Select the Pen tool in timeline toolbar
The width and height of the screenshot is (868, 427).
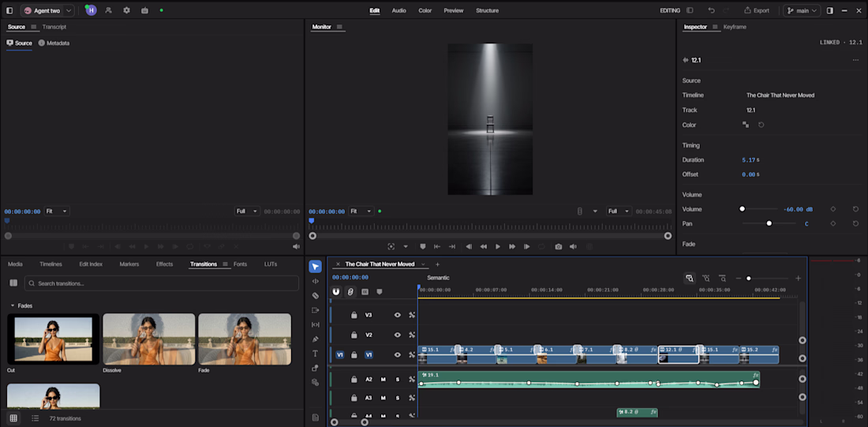coord(315,339)
